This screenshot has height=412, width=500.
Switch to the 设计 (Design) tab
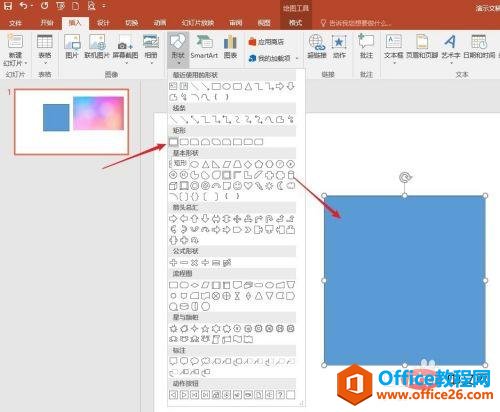coord(103,23)
